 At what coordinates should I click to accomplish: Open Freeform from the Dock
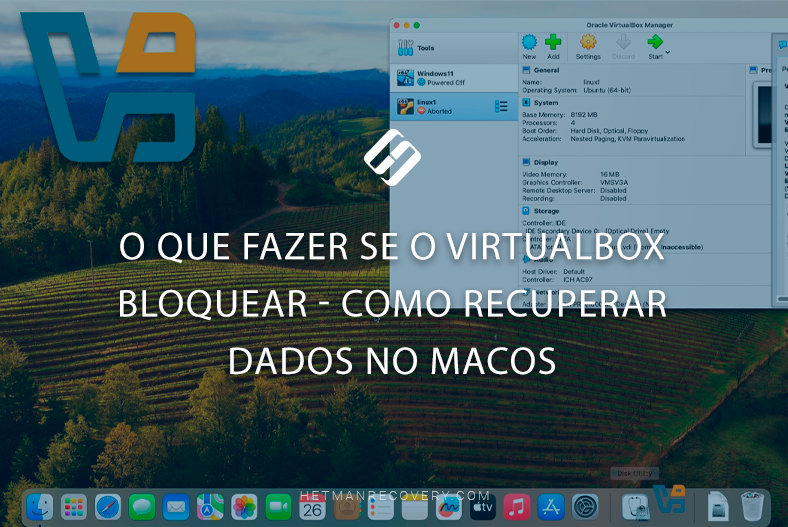click(x=448, y=506)
